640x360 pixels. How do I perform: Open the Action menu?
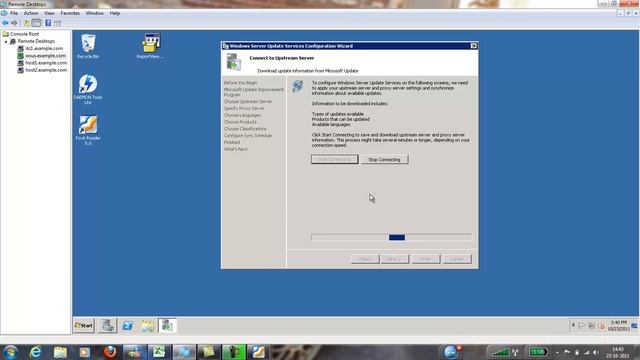coord(31,13)
